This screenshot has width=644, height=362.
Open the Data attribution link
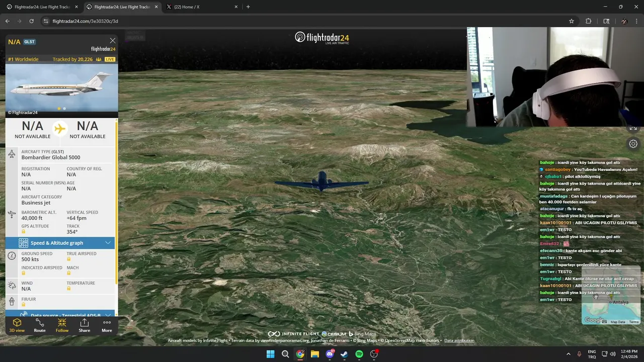pos(459,340)
